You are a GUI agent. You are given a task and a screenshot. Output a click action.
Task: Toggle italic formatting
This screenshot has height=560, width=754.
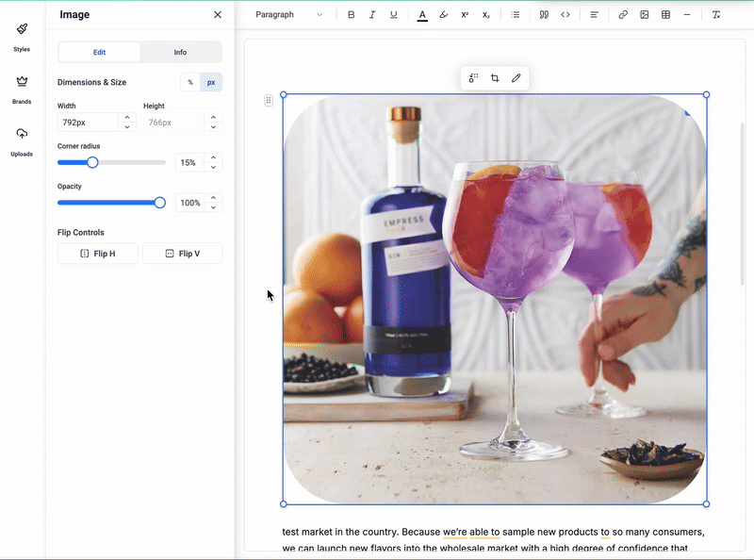pos(372,15)
